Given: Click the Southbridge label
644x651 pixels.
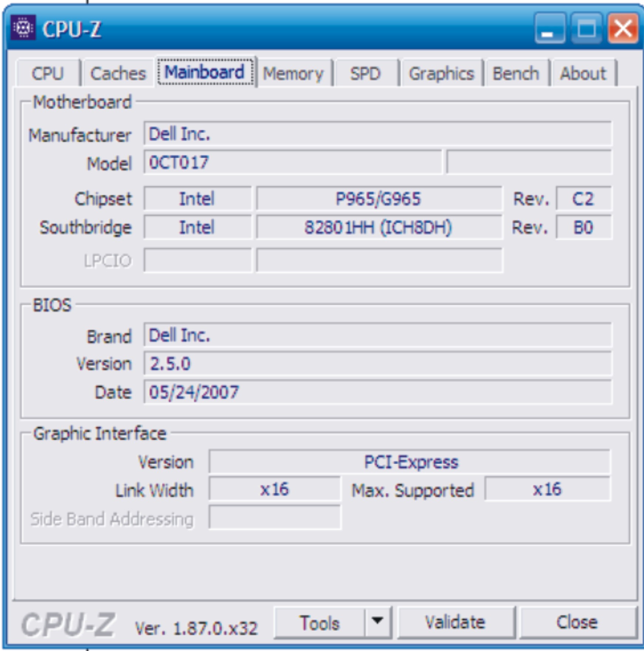Looking at the screenshot, I should point(85,228).
